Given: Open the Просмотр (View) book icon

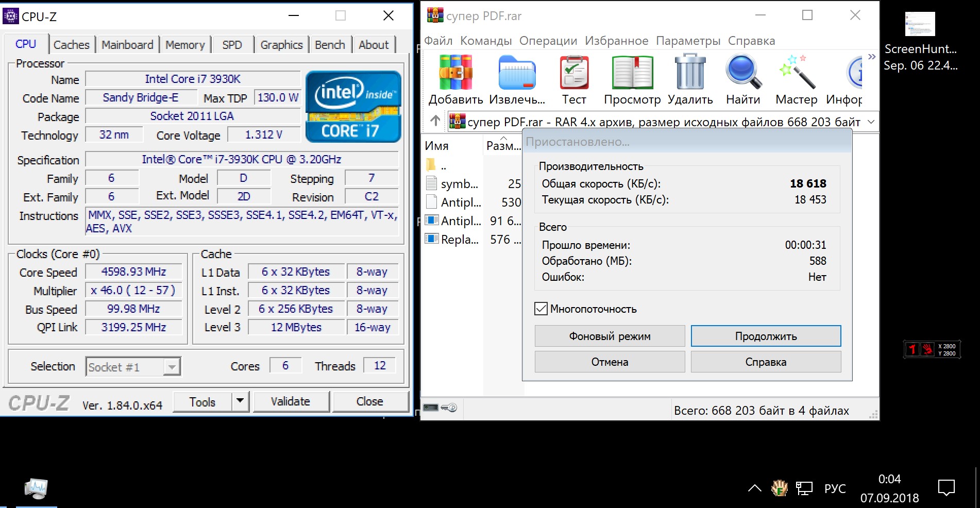Looking at the screenshot, I should (632, 73).
